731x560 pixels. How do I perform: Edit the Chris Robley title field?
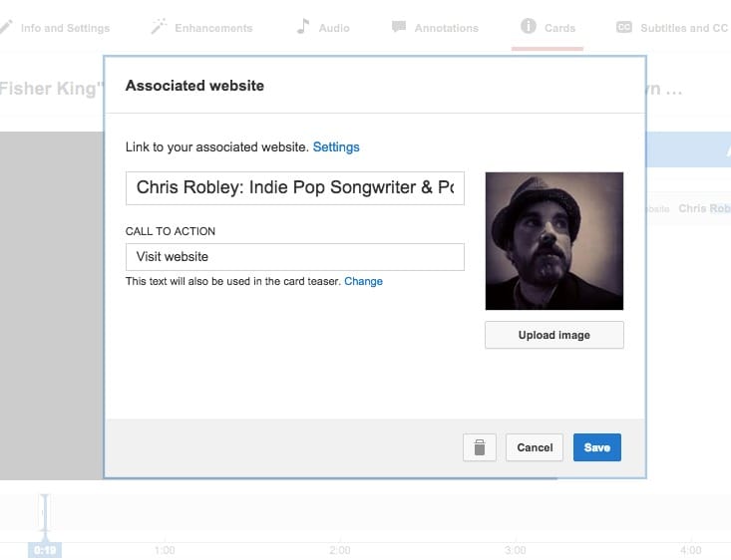coord(295,187)
